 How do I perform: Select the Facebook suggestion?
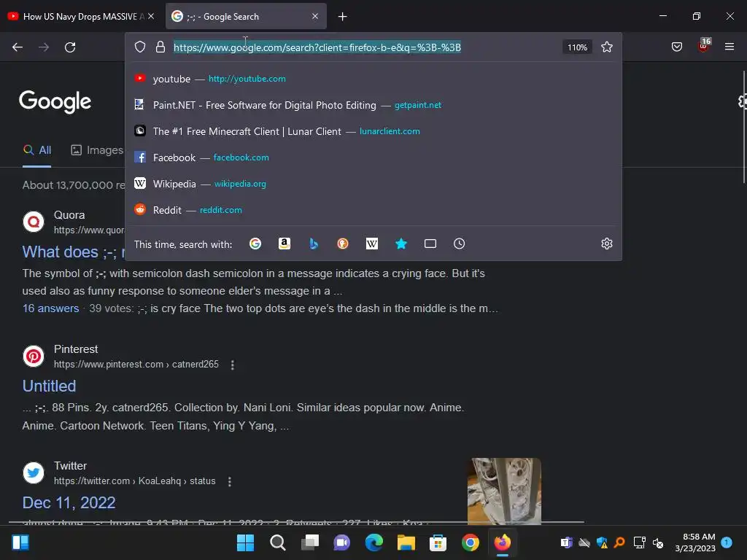[373, 157]
